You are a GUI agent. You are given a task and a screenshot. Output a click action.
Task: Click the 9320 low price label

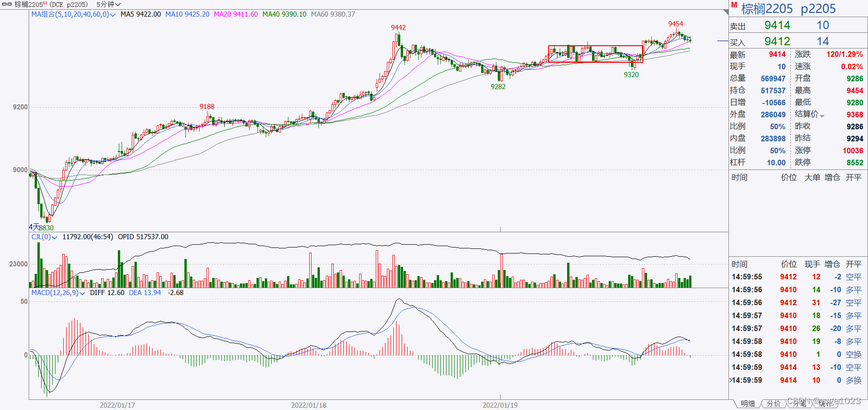[631, 75]
